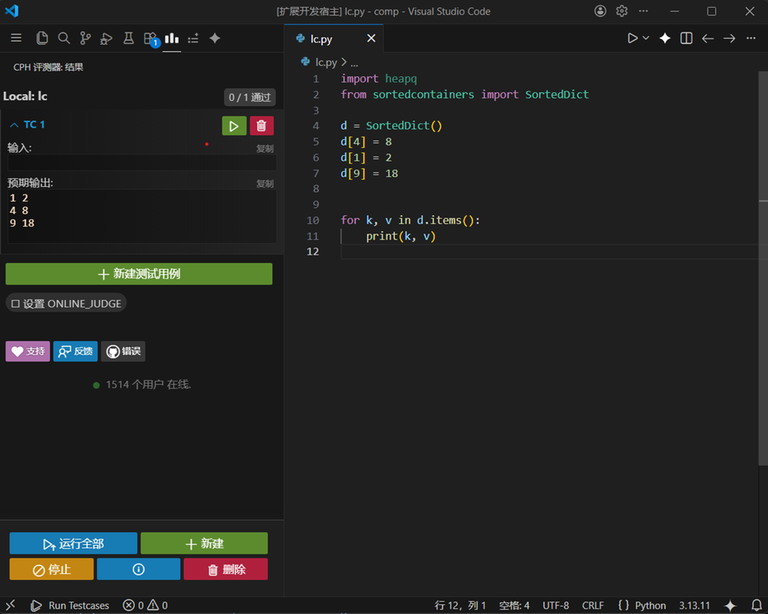Close the lc.py editor tab

(x=371, y=38)
